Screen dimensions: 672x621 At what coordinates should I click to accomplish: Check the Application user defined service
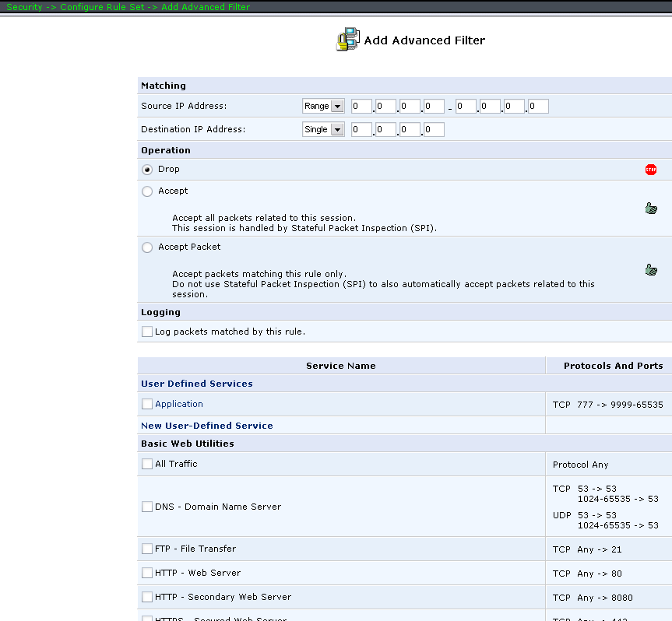[x=147, y=404]
